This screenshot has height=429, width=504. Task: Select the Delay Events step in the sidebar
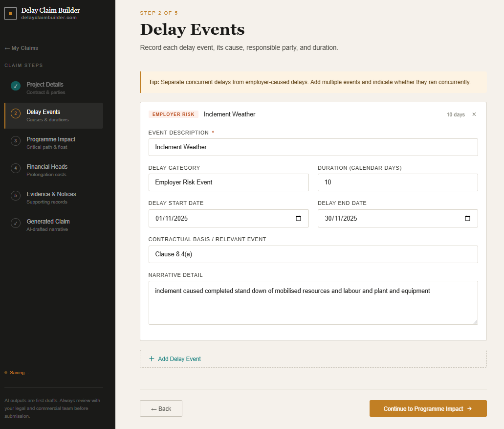[54, 115]
